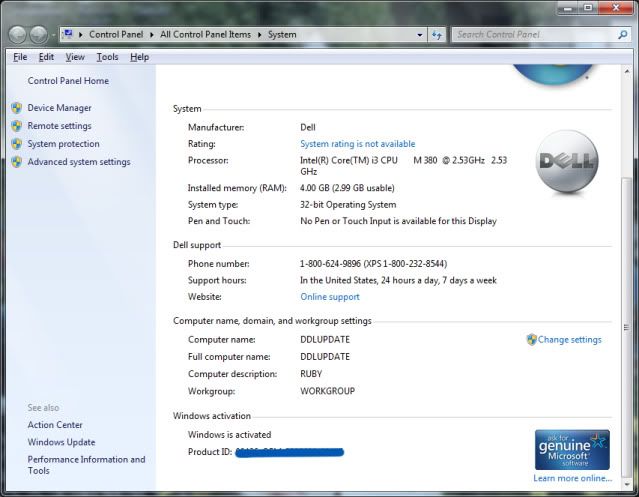Open the recent pages dropdown beside Forward

click(x=53, y=35)
